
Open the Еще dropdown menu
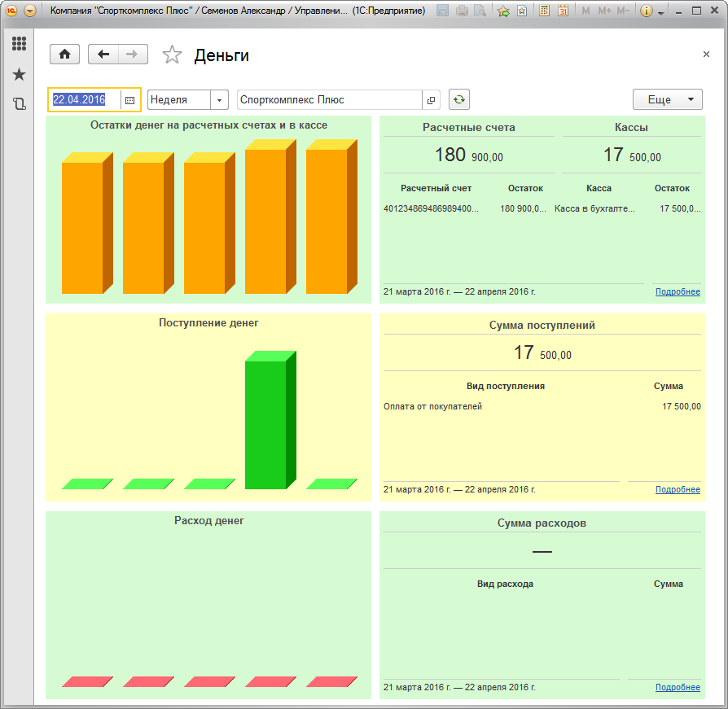[667, 99]
